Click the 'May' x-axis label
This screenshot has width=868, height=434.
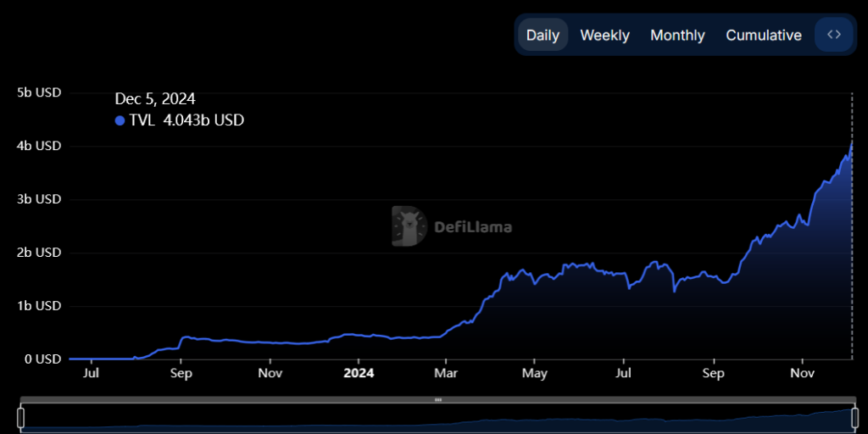(x=534, y=373)
